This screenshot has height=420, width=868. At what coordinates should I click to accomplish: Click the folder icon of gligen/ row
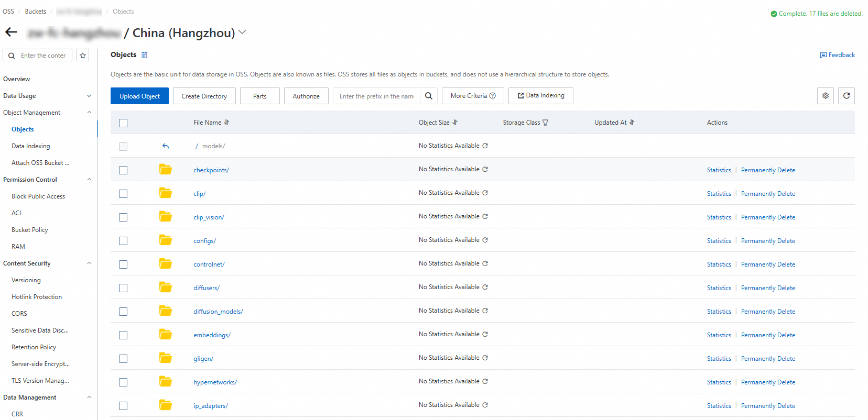pyautogui.click(x=166, y=358)
